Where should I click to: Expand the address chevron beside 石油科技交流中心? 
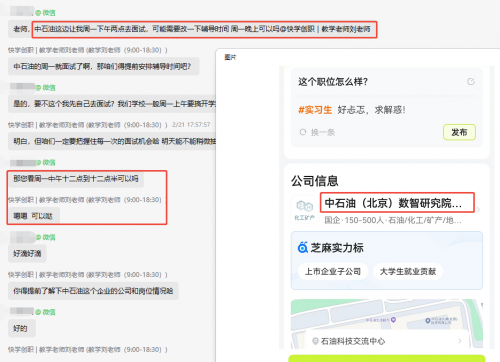(460, 341)
